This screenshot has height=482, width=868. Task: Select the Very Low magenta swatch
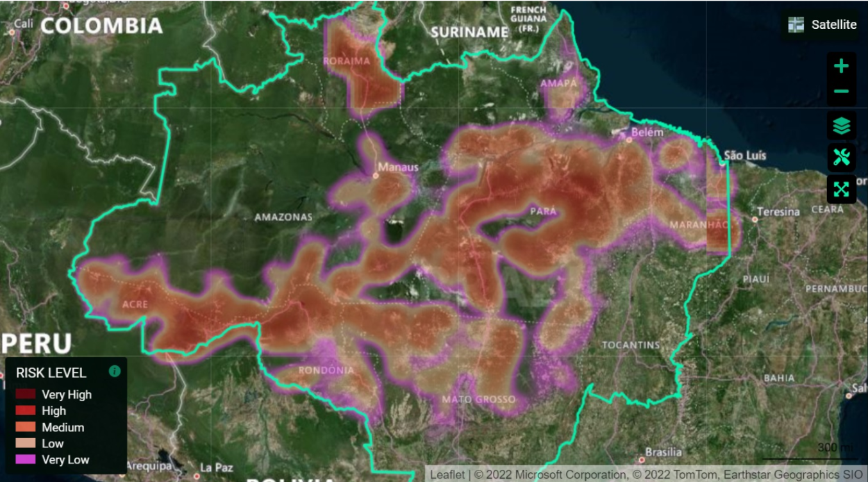pos(26,460)
